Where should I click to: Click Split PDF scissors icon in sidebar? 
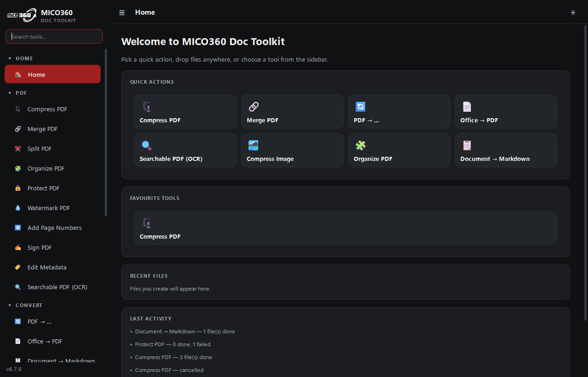pos(18,149)
